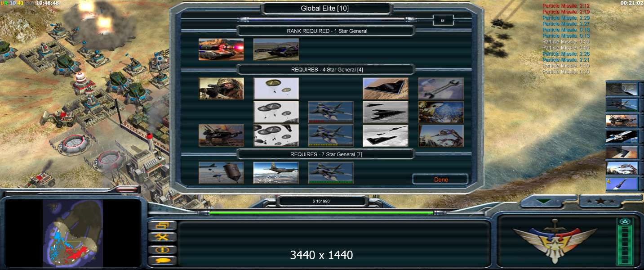Screen dimensions: 644x270
Task: Activate the jet strike shortcut in sidebar
Action: [x=622, y=104]
